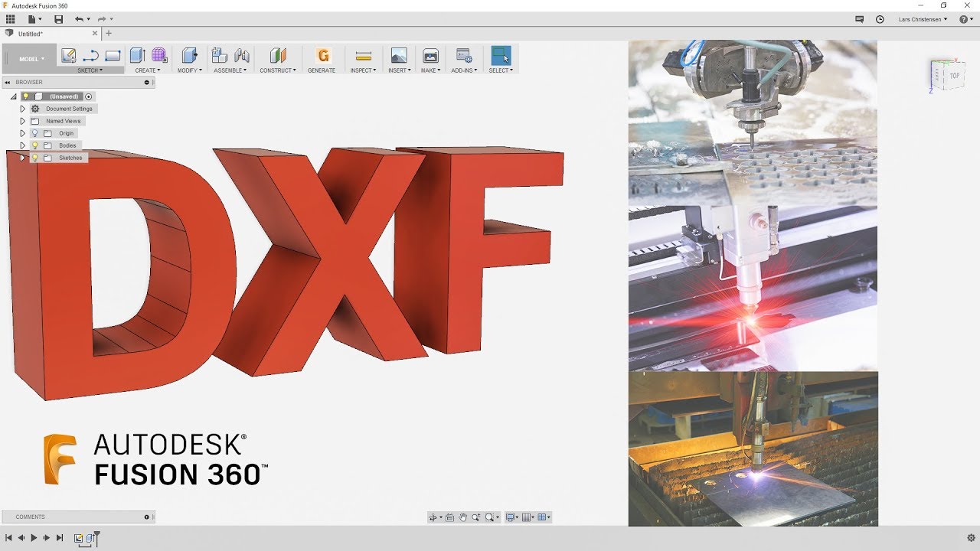This screenshot has height=551, width=980.
Task: Click the Orbit navigation icon
Action: point(433,517)
